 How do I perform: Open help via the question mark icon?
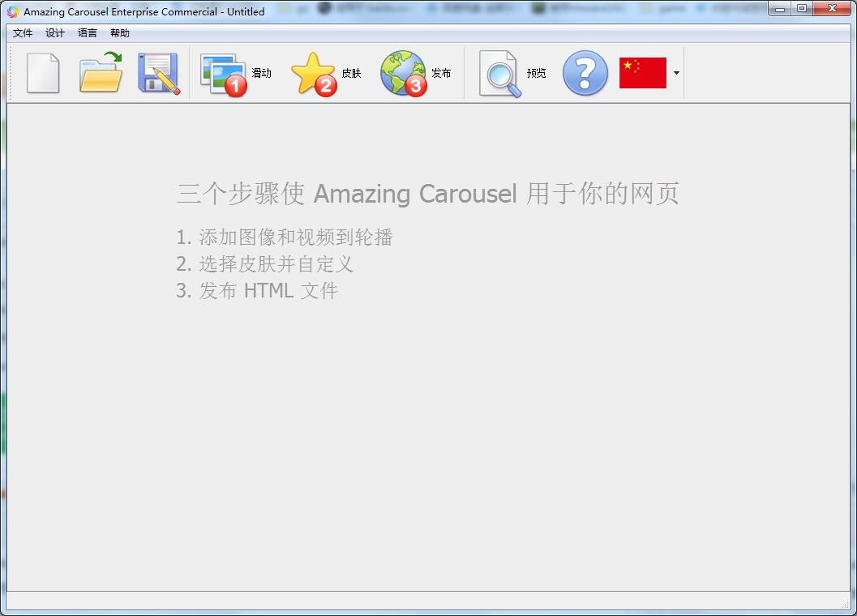click(x=584, y=73)
